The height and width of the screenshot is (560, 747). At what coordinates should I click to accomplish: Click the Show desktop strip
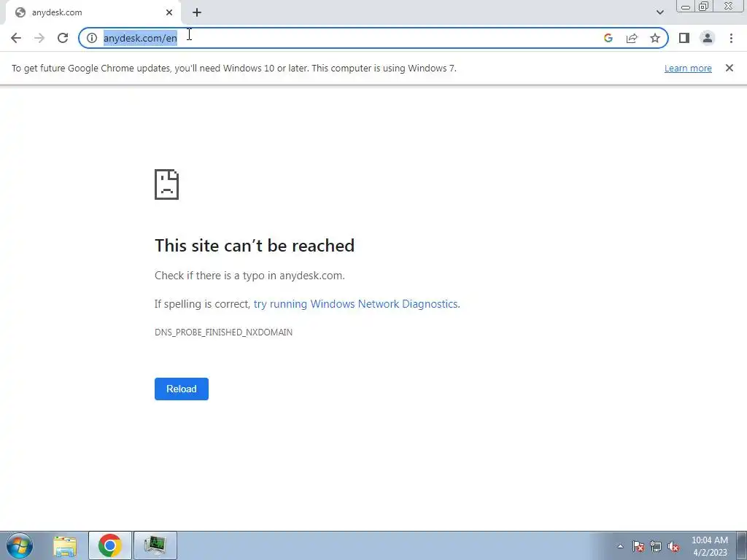pos(742,545)
